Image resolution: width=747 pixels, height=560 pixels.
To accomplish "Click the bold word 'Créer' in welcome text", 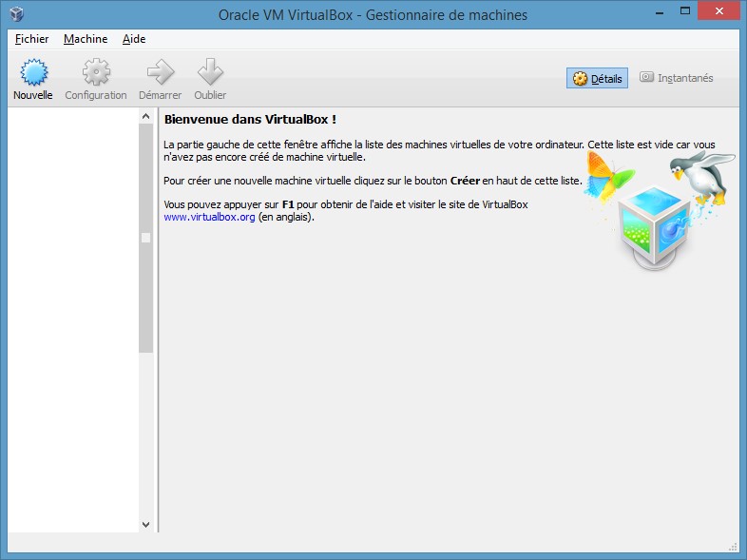I will [x=465, y=181].
